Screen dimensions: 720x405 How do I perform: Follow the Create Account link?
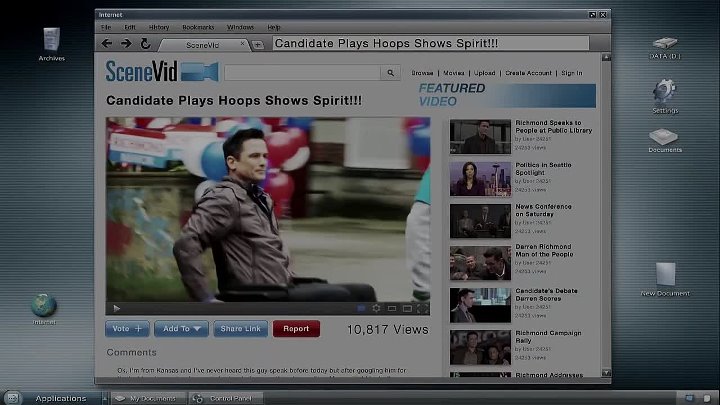click(528, 73)
